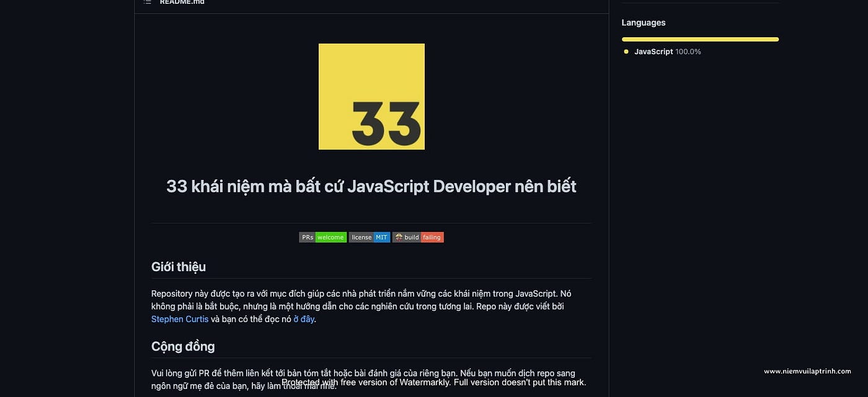Click the README.md file label
The height and width of the screenshot is (397, 868).
pos(182,2)
